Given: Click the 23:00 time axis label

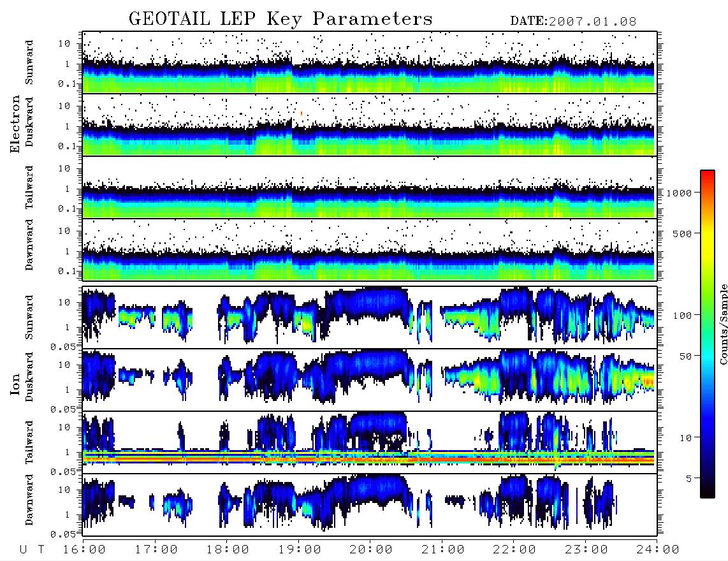Looking at the screenshot, I should (586, 550).
